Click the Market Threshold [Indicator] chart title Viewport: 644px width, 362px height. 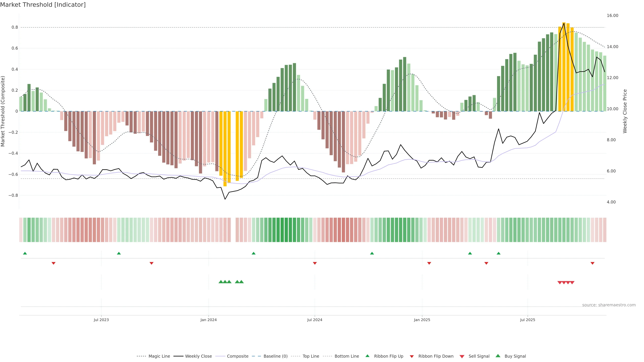pos(43,5)
